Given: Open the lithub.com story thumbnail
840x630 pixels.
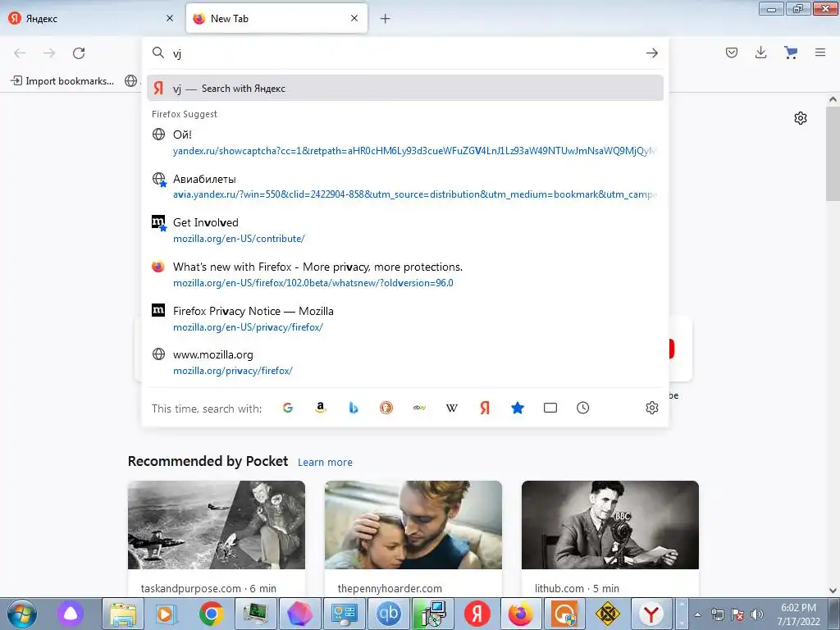Looking at the screenshot, I should point(610,525).
